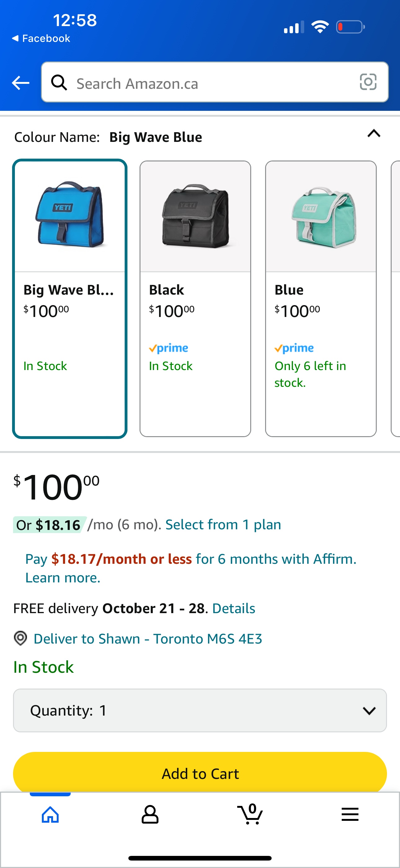Open the Quantity dropdown
This screenshot has height=868, width=400.
200,710
